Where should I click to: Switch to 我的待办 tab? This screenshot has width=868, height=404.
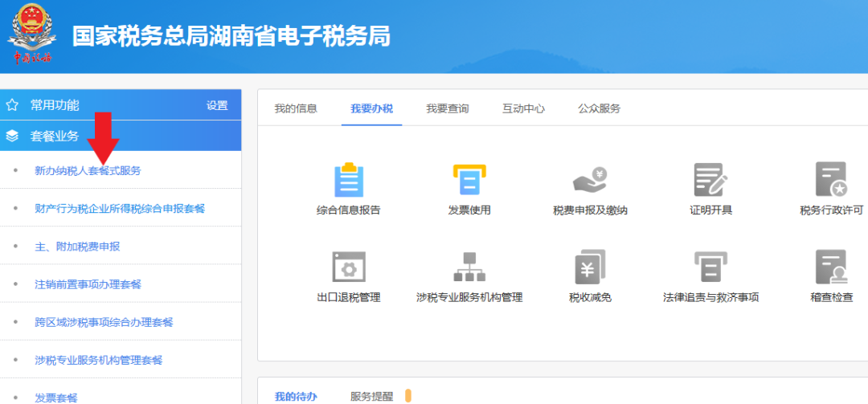click(296, 396)
